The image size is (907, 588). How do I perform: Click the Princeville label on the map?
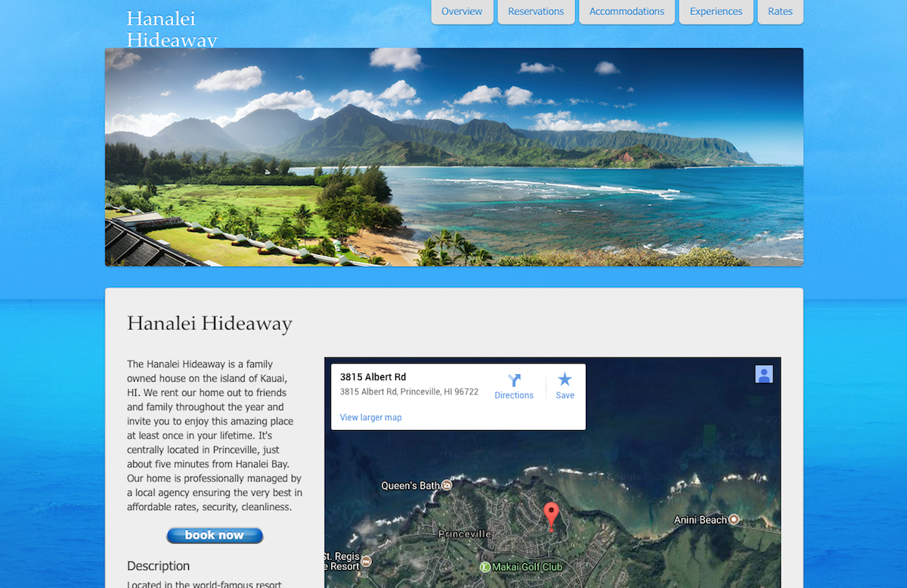(465, 534)
